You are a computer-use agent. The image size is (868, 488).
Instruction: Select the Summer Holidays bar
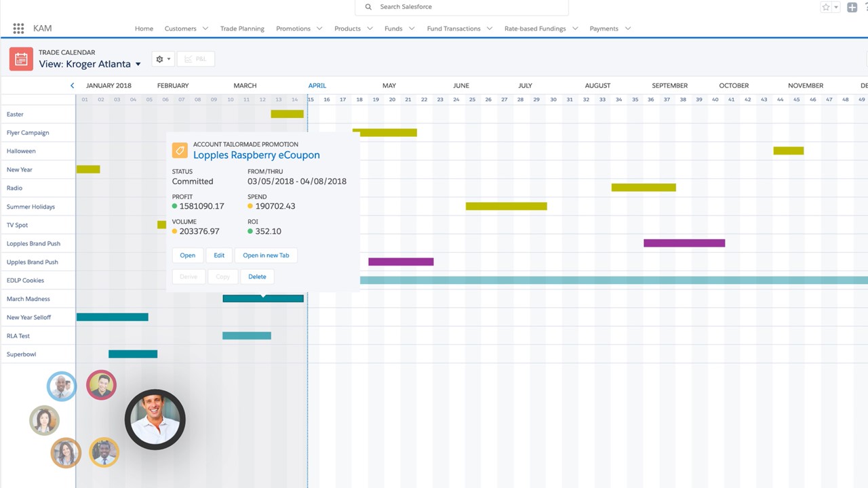click(x=507, y=206)
